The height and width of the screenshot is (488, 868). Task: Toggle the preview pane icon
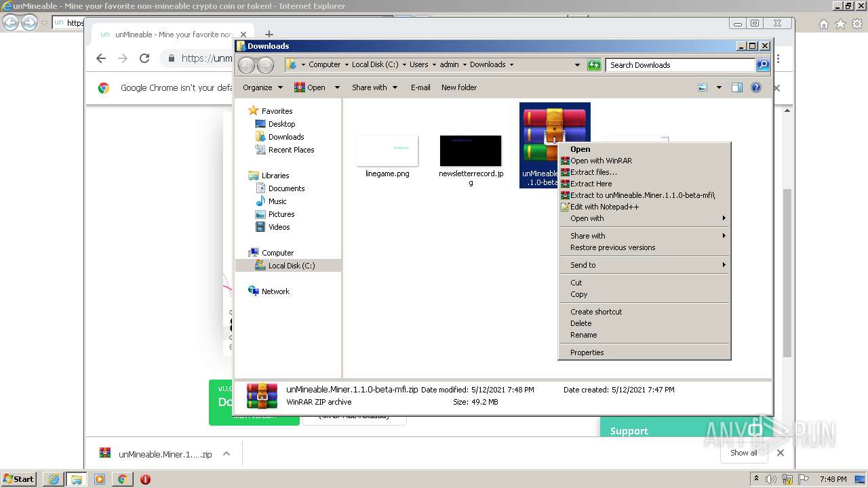(x=737, y=87)
